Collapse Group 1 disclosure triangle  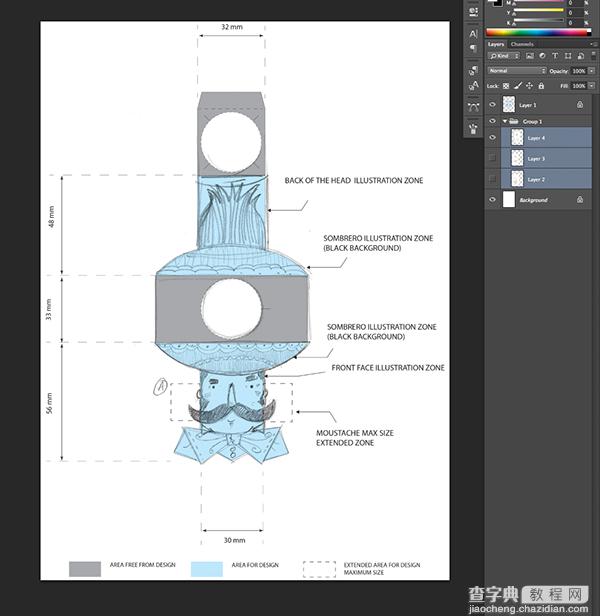[505, 121]
